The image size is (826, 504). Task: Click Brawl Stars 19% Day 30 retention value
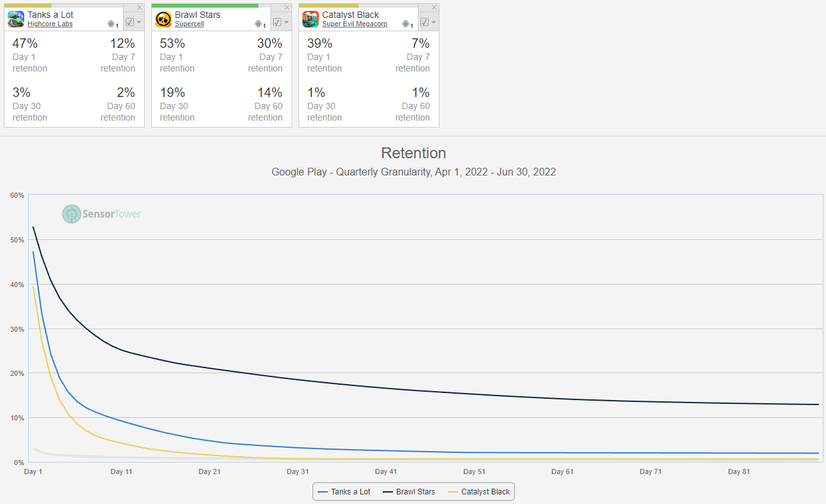pyautogui.click(x=172, y=93)
